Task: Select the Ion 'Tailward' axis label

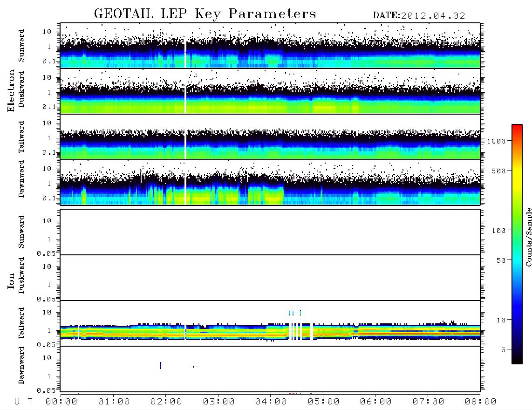Action: click(21, 323)
